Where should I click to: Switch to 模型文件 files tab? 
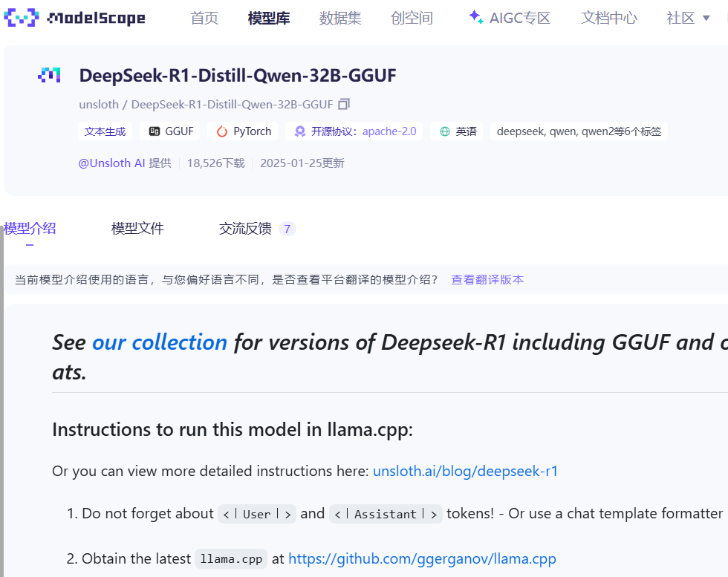click(137, 229)
